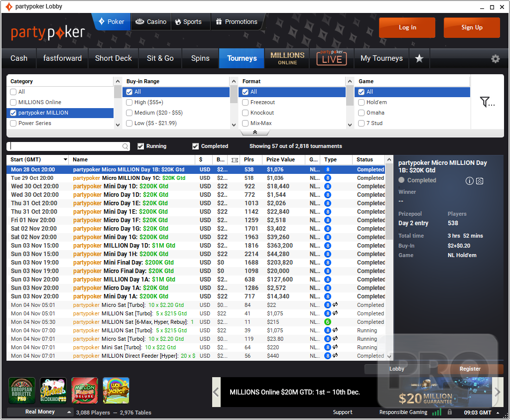The height and width of the screenshot is (420, 510).
Task: Open Real Money mode dropdown
Action: coord(40,412)
